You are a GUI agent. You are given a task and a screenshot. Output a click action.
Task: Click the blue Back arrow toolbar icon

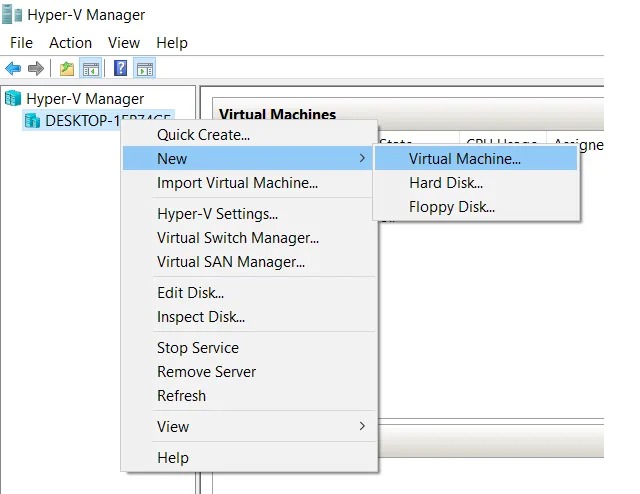click(x=13, y=68)
